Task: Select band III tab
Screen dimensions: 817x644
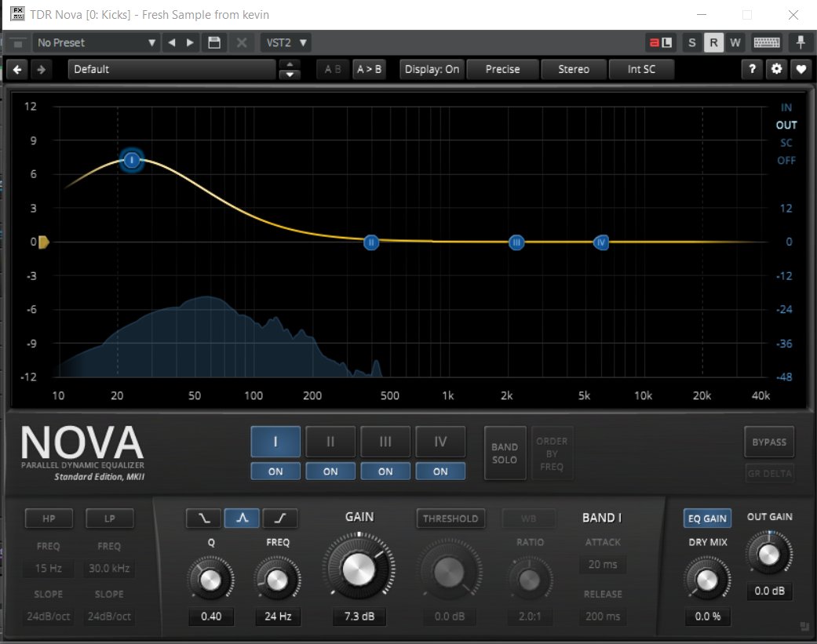Action: click(x=385, y=442)
